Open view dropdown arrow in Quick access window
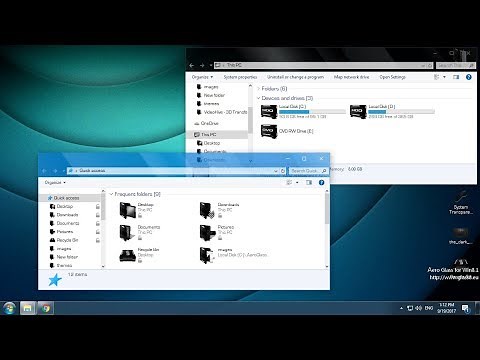 [x=297, y=182]
